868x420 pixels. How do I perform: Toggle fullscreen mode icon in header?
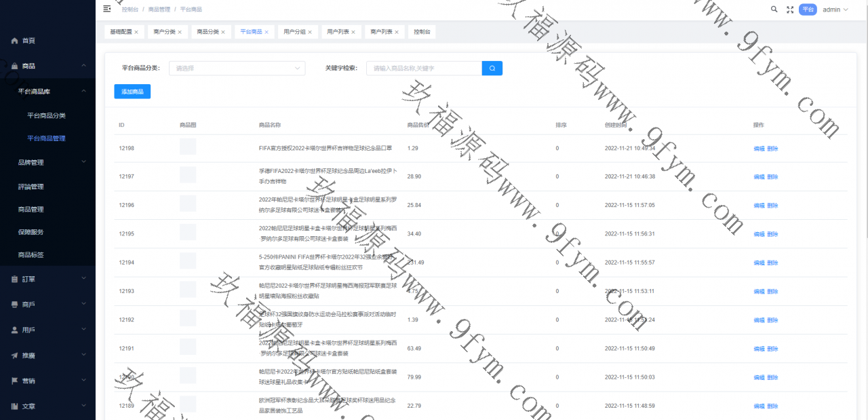tap(789, 9)
